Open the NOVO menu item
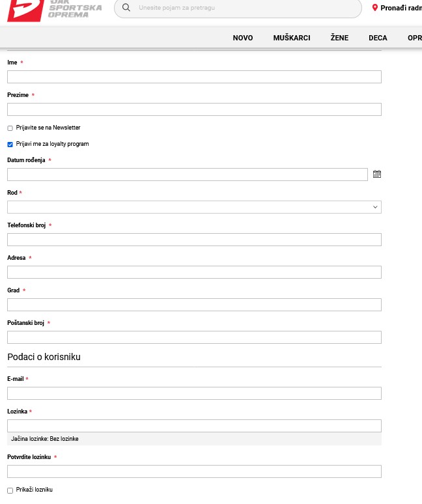Image resolution: width=422 pixels, height=504 pixels. (x=243, y=38)
